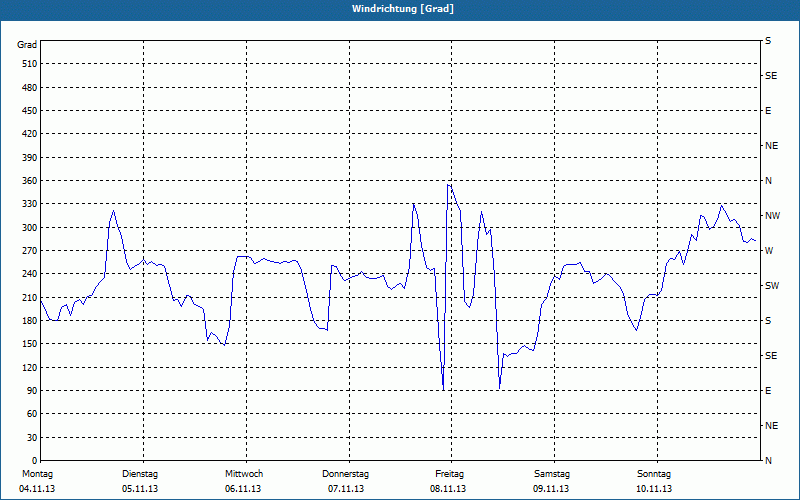Viewport: 800px width, 500px height.
Task: Click the Mittwoch day label
Action: tap(244, 474)
